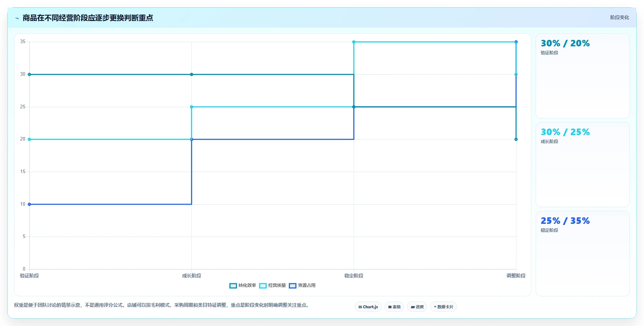Click the 转化效率 data point at 验证阶段
Viewport: 644px width, 326px height.
tap(29, 74)
